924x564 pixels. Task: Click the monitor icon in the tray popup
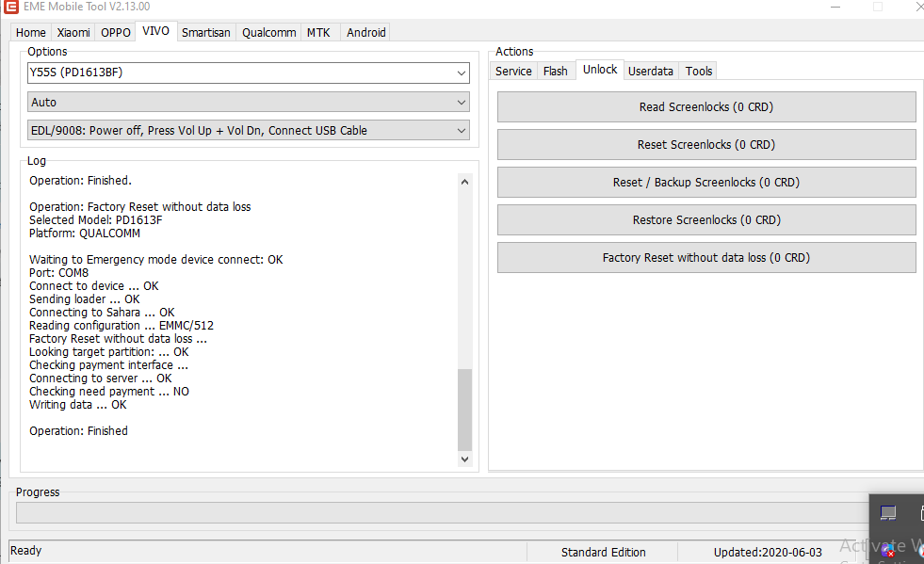(887, 513)
